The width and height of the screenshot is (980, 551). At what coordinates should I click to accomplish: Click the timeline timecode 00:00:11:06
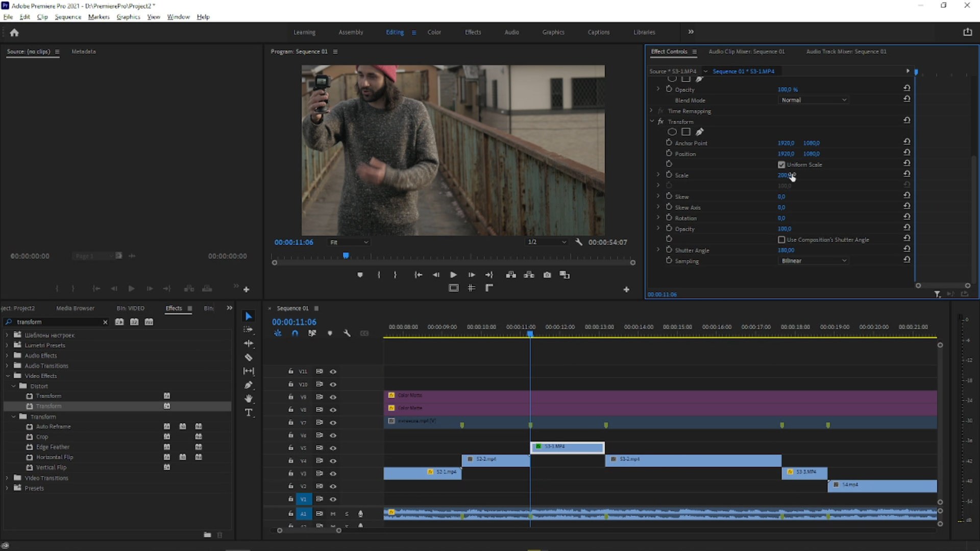click(294, 322)
